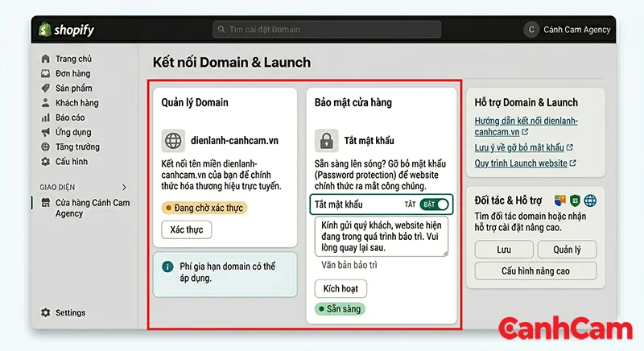This screenshot has width=644, height=351.
Task: Open Settings in the sidebar
Action: click(x=70, y=312)
